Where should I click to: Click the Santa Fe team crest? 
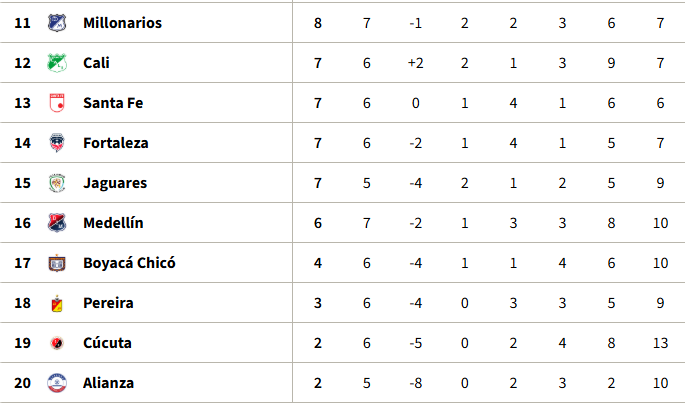pyautogui.click(x=56, y=103)
